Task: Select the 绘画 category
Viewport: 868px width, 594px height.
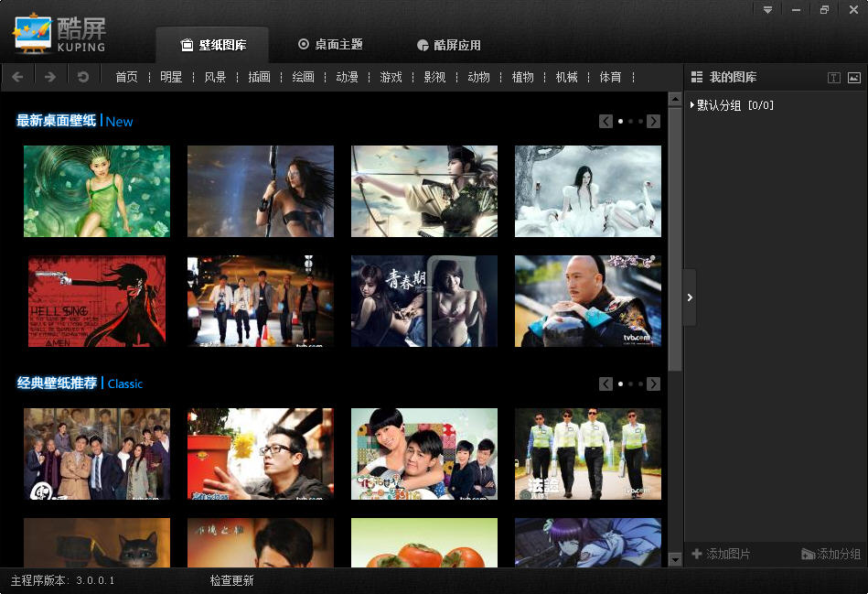Action: coord(303,77)
